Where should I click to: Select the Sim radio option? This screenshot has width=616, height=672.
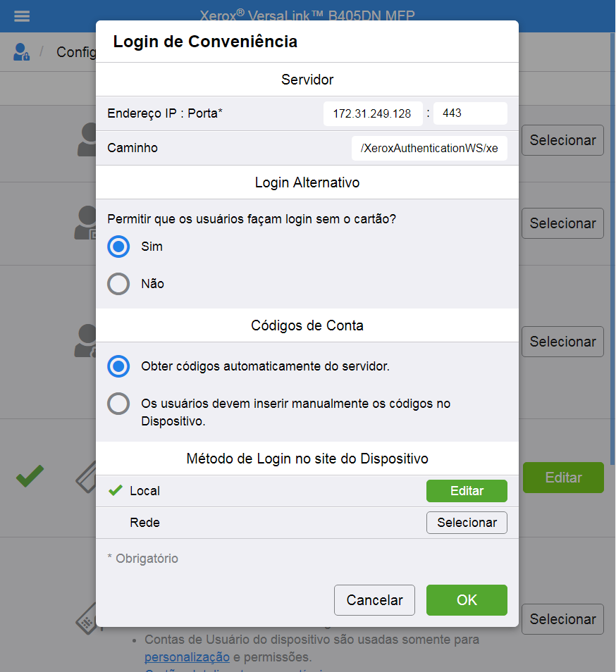click(x=118, y=247)
